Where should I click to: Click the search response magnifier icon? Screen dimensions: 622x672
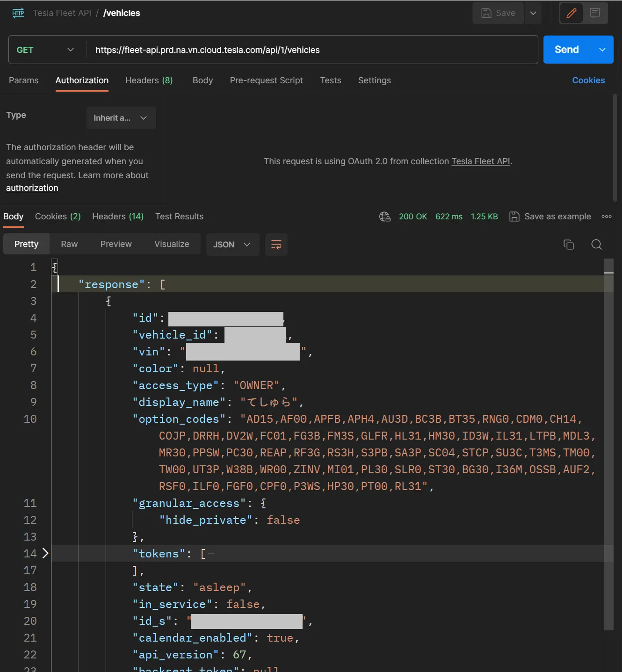pyautogui.click(x=596, y=245)
